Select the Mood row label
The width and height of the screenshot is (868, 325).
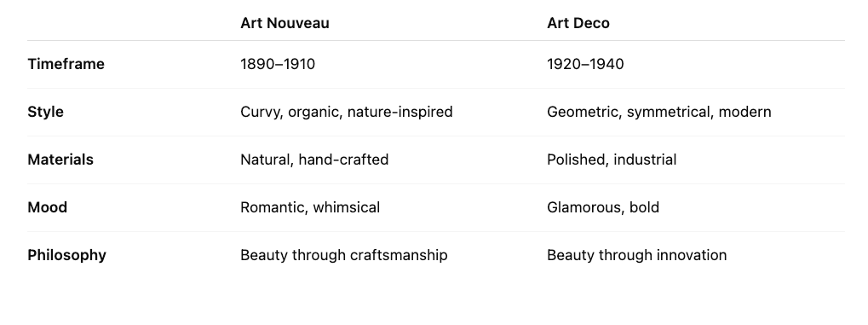coord(47,207)
